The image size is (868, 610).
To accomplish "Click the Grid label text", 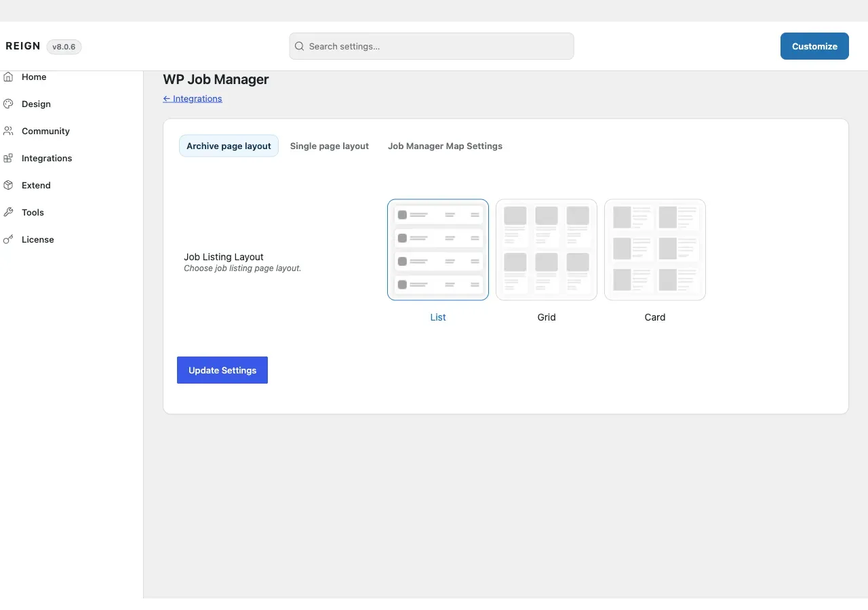I will click(547, 317).
